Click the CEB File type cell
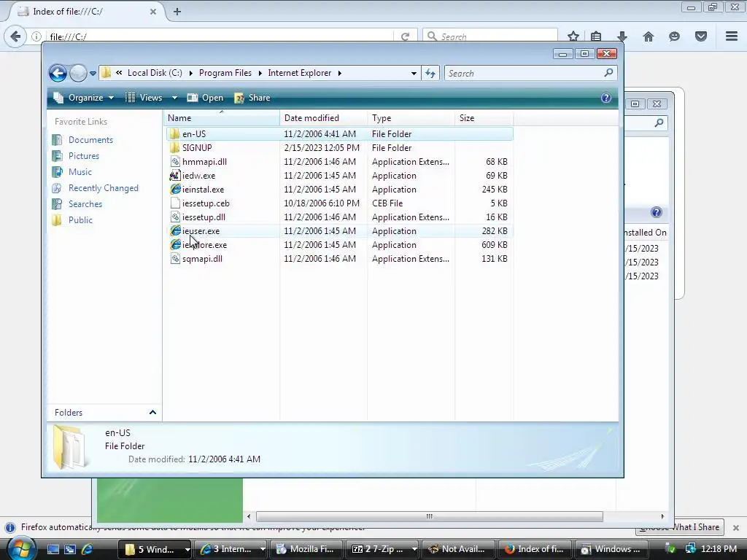 (387, 203)
